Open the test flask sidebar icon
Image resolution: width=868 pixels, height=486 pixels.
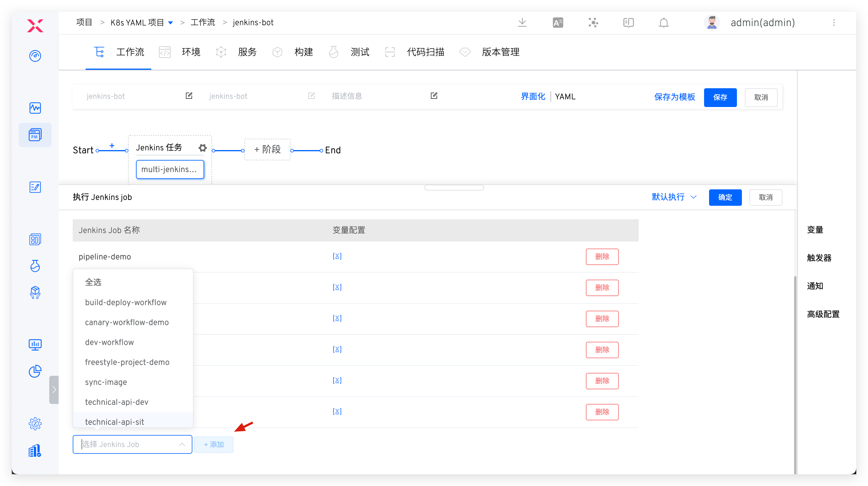pos(35,266)
